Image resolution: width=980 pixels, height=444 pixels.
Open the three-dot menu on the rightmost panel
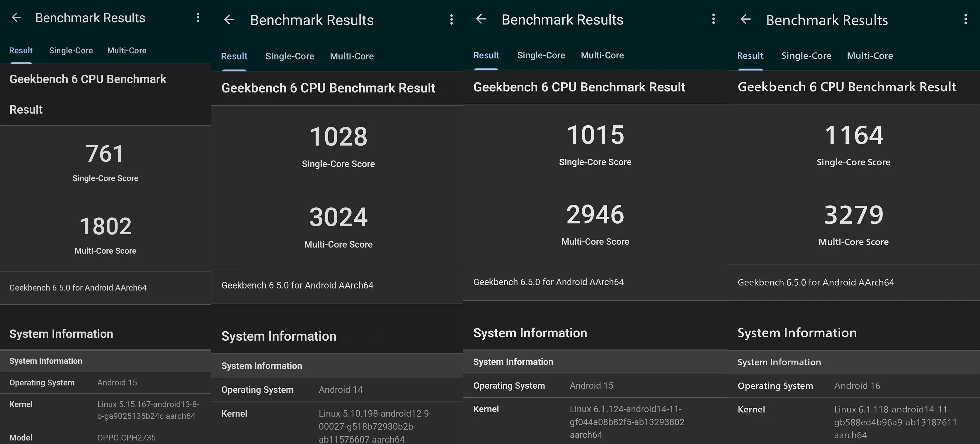point(966,19)
